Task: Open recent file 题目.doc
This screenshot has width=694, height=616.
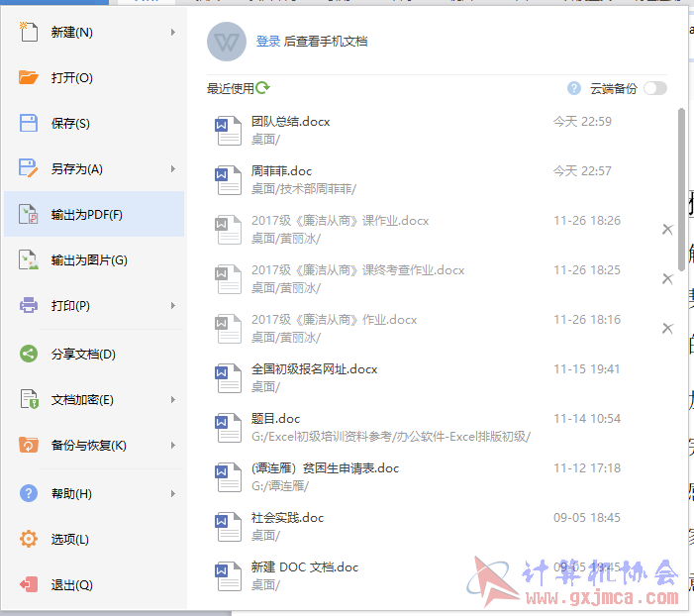Action: (x=441, y=428)
